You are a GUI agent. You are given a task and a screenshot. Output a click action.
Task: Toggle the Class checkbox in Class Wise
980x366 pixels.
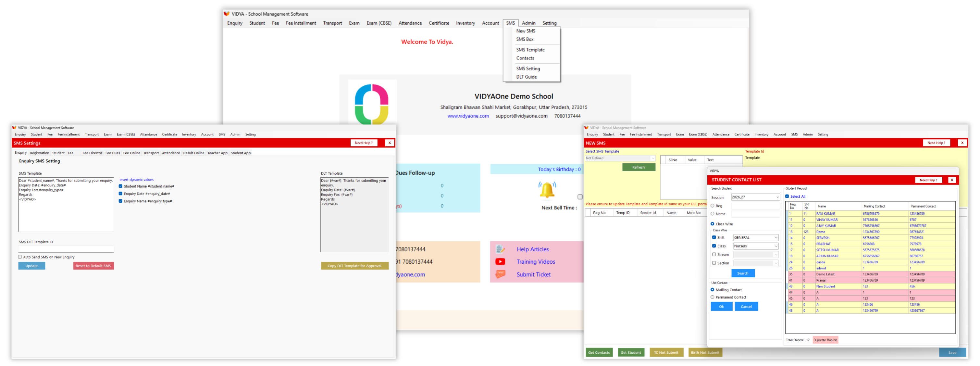point(714,246)
